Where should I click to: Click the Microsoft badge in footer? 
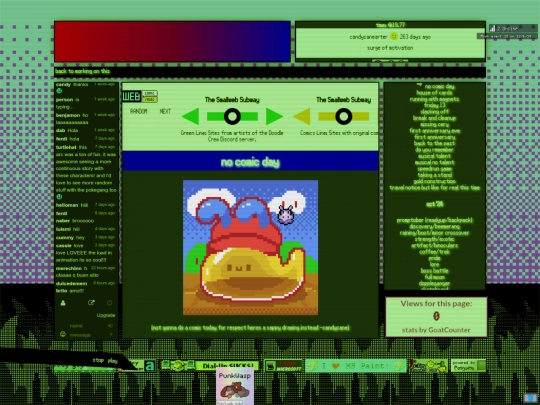(283, 365)
